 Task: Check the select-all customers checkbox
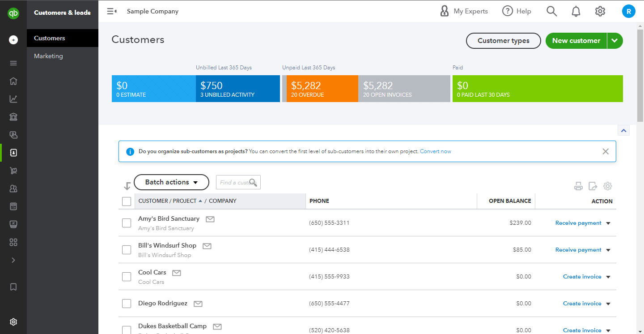[127, 201]
